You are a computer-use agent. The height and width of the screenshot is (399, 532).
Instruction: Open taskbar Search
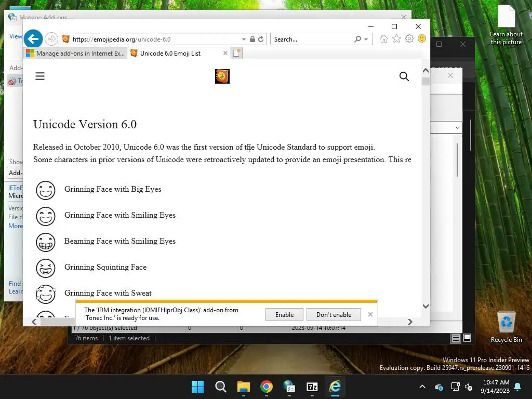[x=220, y=387]
